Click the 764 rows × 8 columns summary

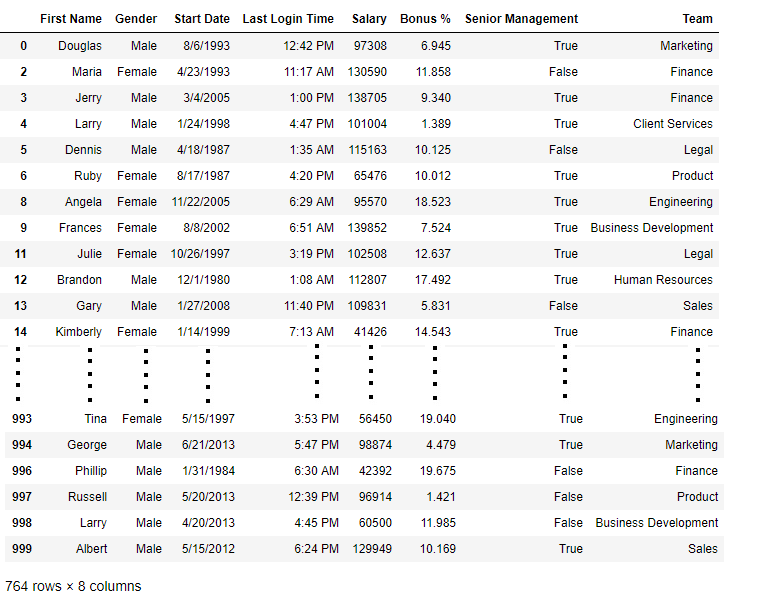click(73, 586)
